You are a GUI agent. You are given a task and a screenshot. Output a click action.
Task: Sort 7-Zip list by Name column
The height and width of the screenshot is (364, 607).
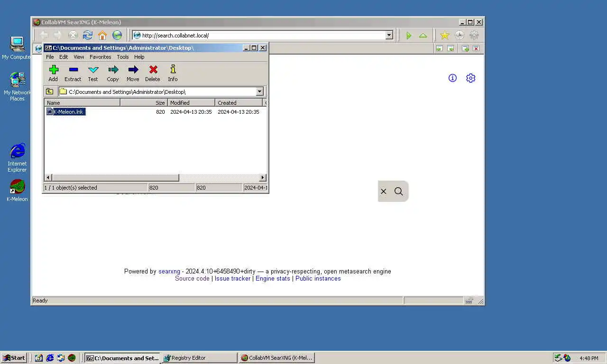tap(82, 102)
